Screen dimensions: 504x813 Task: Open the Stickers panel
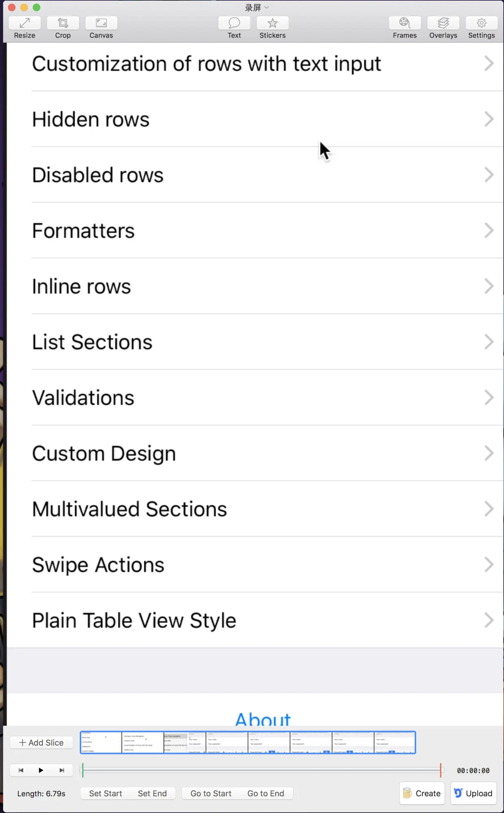click(x=272, y=23)
